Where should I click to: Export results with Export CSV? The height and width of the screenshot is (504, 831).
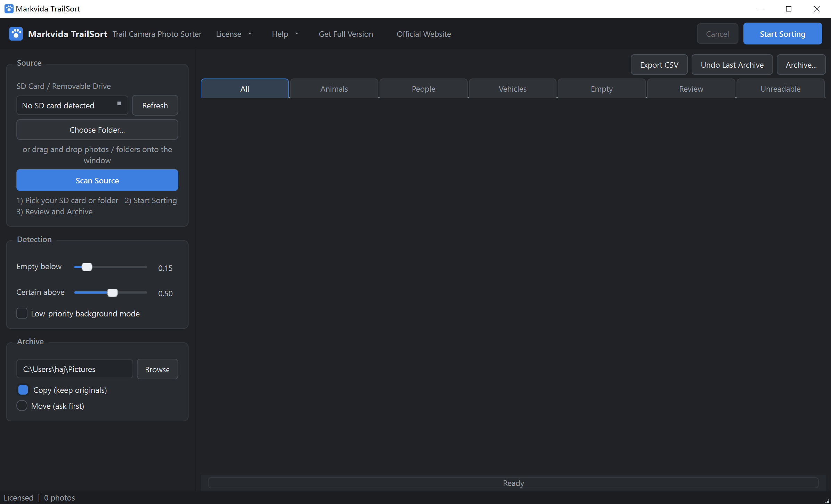[x=659, y=65]
